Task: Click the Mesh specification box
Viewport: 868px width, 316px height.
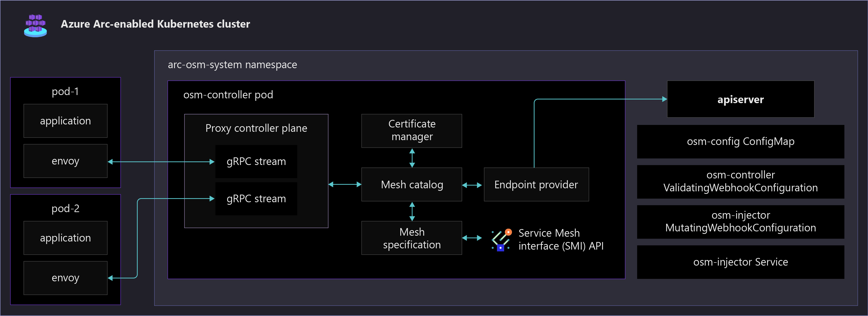Action: pyautogui.click(x=411, y=238)
